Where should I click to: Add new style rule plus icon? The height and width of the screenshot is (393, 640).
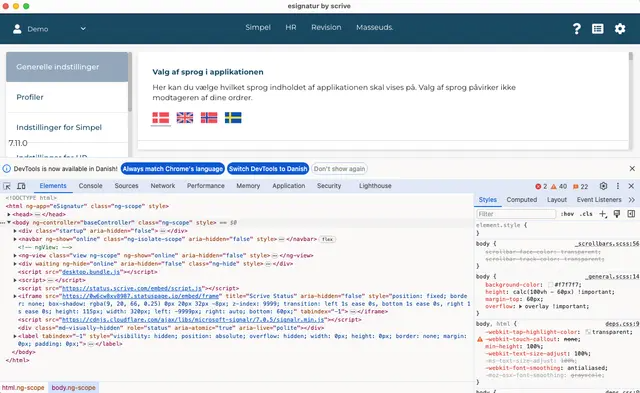[603, 214]
